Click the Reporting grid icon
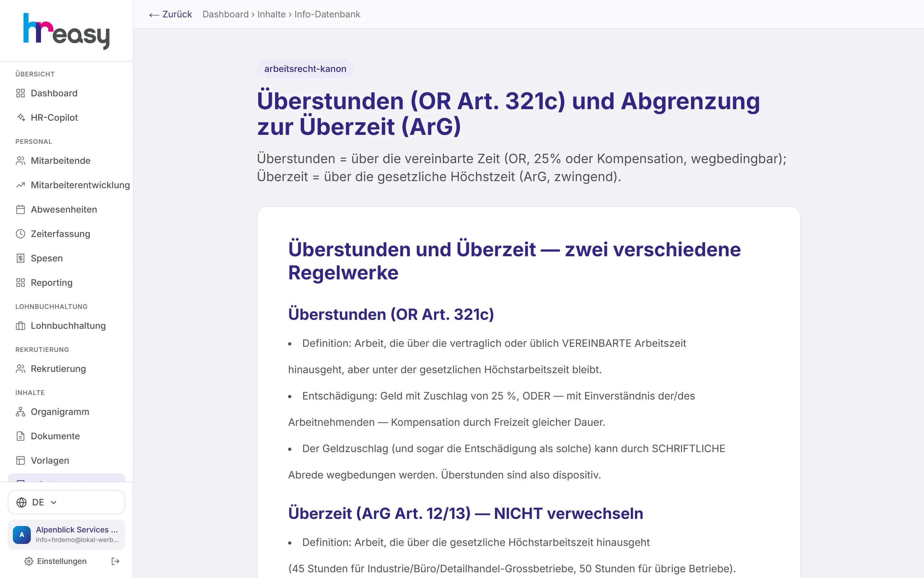The image size is (924, 578). tap(21, 283)
